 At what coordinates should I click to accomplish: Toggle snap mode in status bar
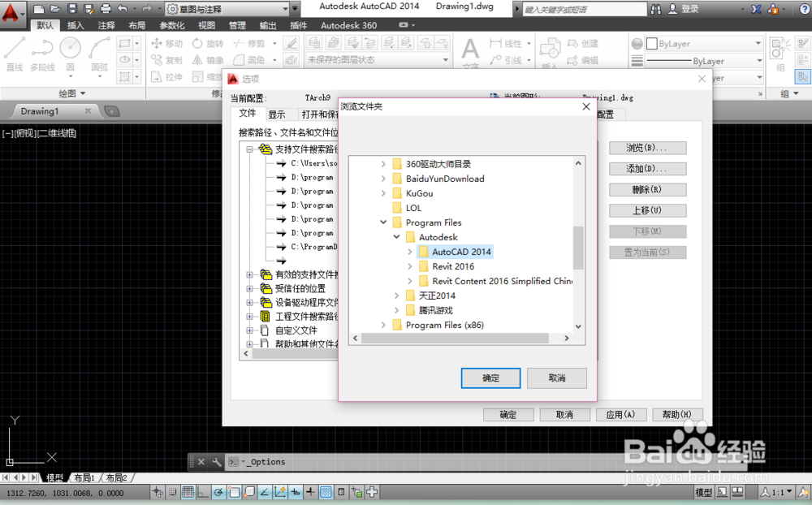tap(173, 492)
